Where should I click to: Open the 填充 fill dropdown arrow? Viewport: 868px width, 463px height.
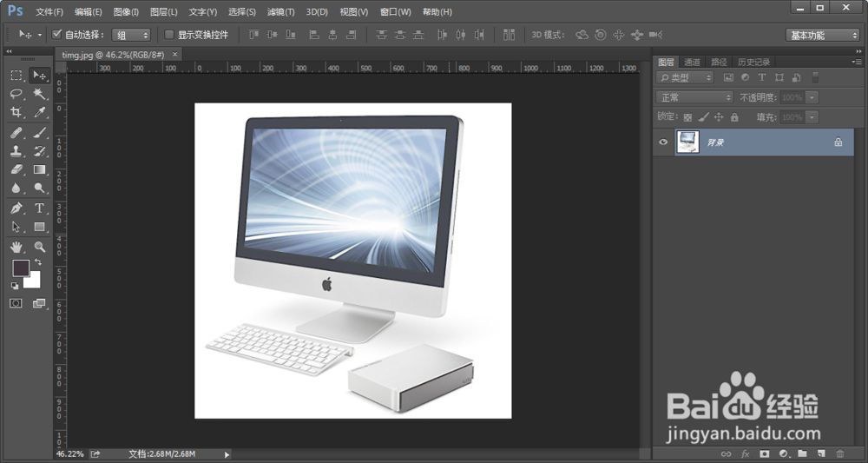(x=812, y=117)
